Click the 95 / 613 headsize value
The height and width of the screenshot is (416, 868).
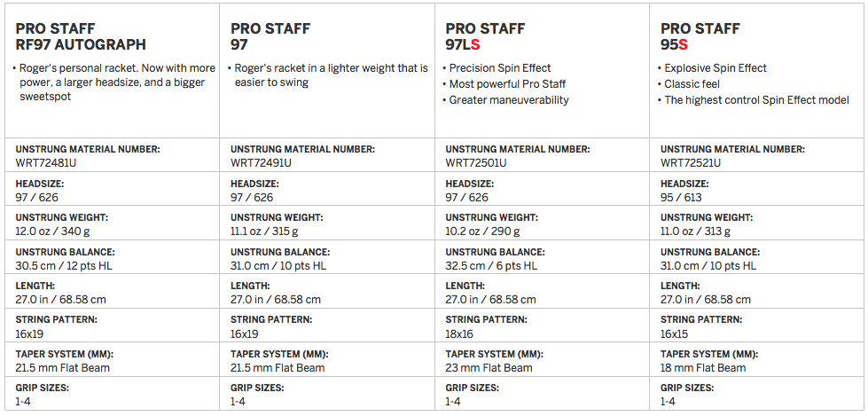(x=681, y=197)
